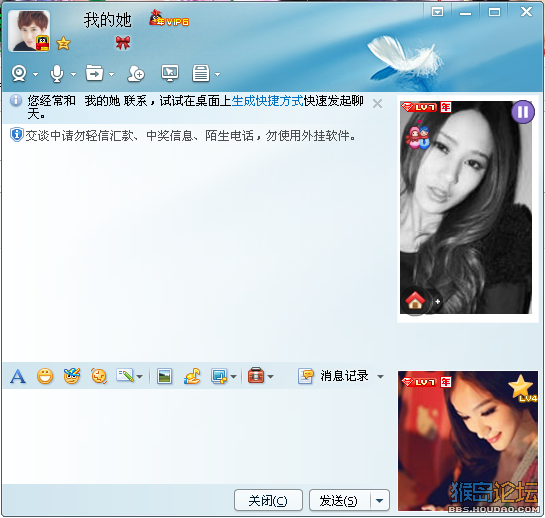Image resolution: width=545 pixels, height=518 pixels.
Task: Click my own QQ show image below
Action: point(468,442)
